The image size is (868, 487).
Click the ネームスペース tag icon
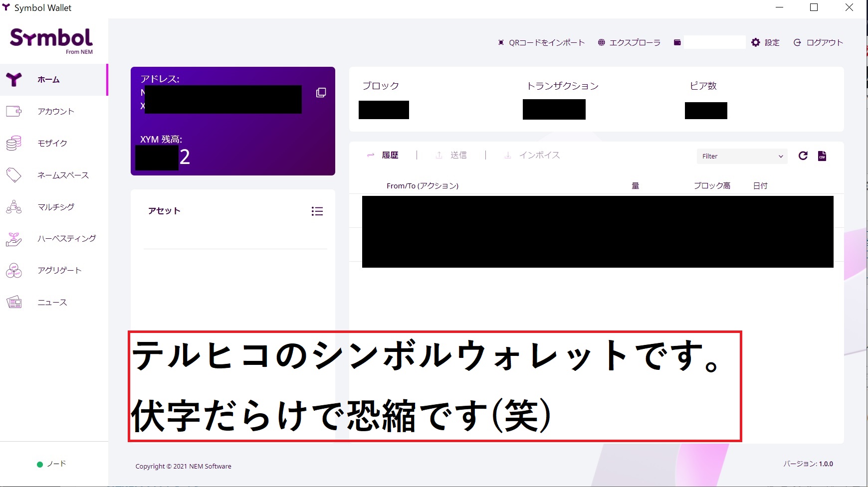click(x=14, y=175)
